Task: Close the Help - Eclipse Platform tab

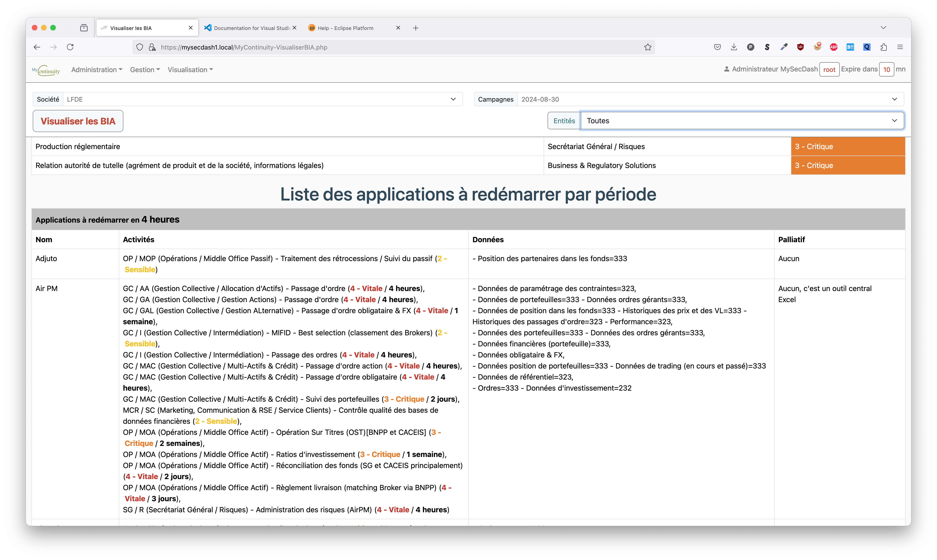Action: click(x=398, y=28)
